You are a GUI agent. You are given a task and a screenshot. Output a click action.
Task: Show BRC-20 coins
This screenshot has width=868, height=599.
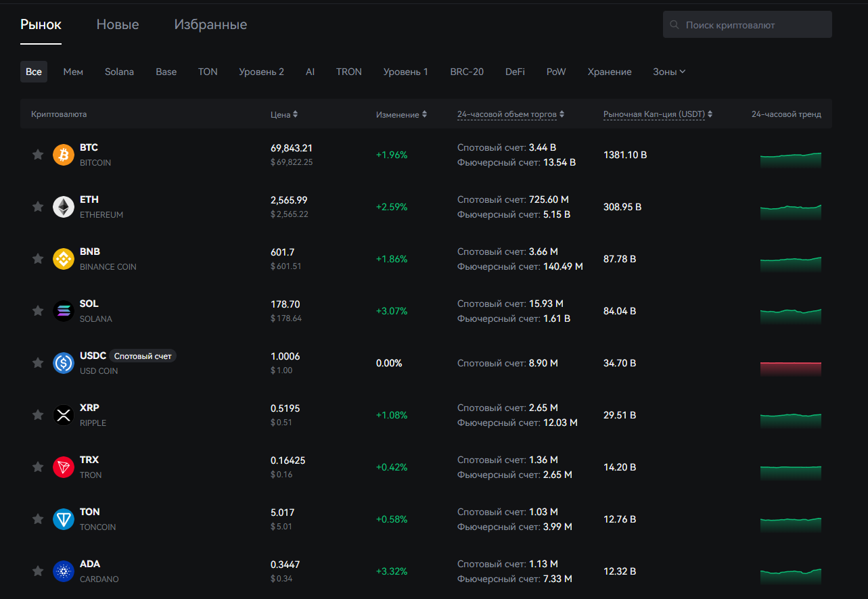(x=467, y=72)
